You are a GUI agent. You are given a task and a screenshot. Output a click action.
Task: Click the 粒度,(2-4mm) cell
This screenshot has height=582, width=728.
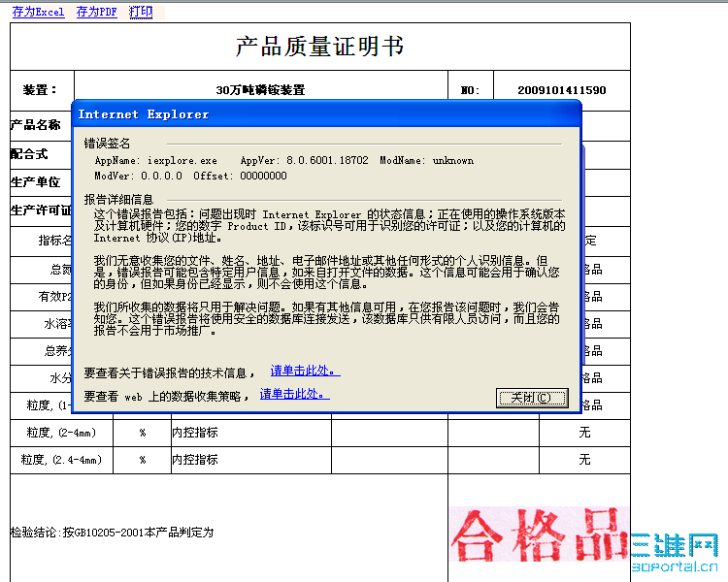[61, 433]
